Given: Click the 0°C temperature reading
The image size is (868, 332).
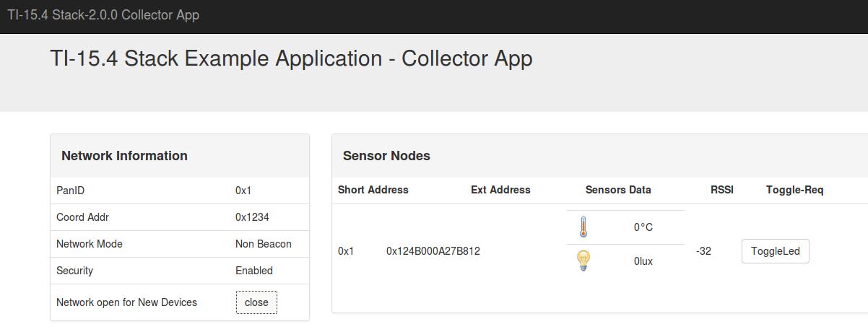Looking at the screenshot, I should (x=643, y=227).
